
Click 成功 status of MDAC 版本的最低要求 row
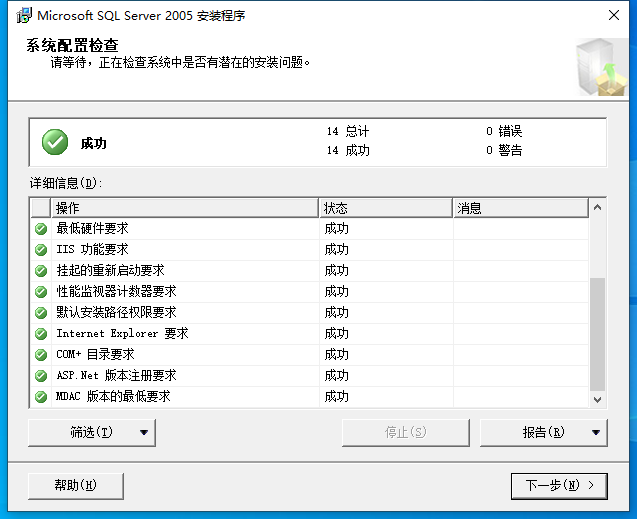[x=336, y=397]
